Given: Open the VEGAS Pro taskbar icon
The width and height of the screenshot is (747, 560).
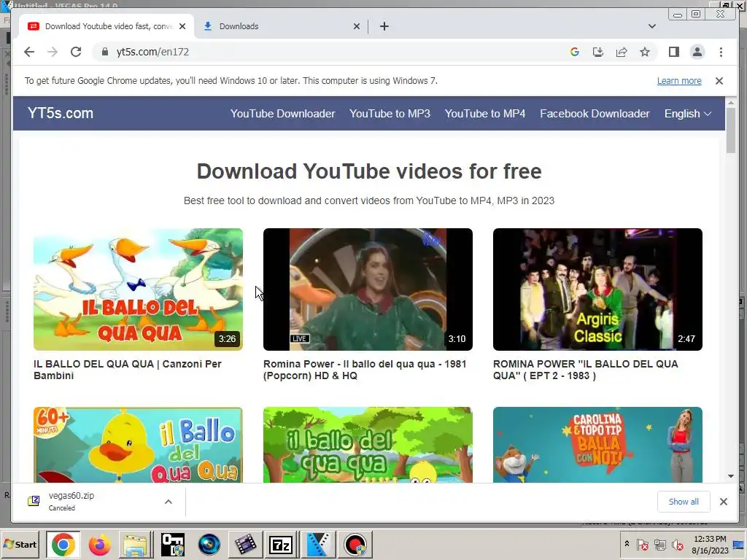Looking at the screenshot, I should 318,545.
